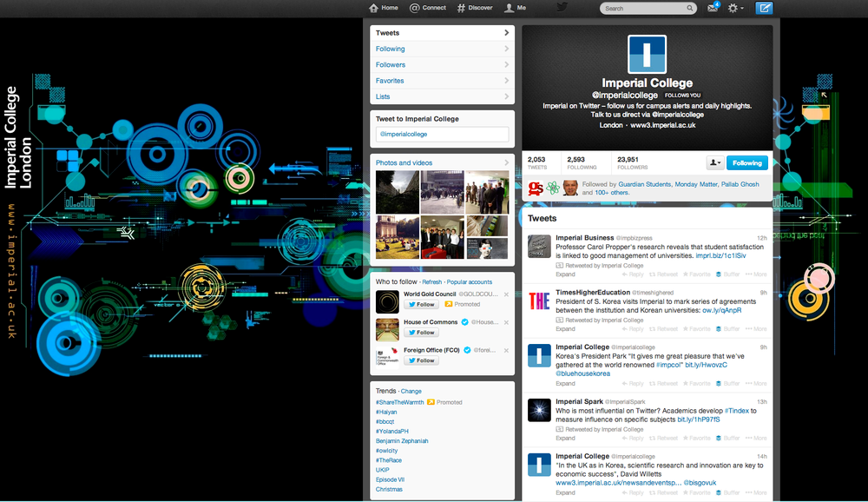Open the Me profile tab
Screen dimensions: 868x502
(x=515, y=8)
